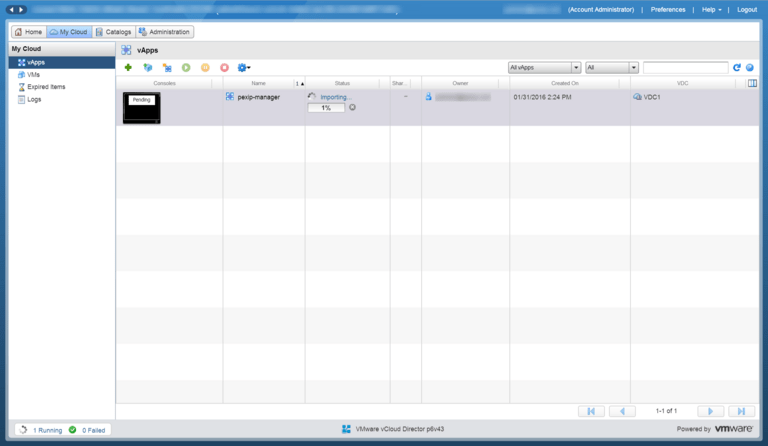Click the pexip-manager vApp name
Image resolution: width=768 pixels, height=446 pixels.
click(259, 97)
